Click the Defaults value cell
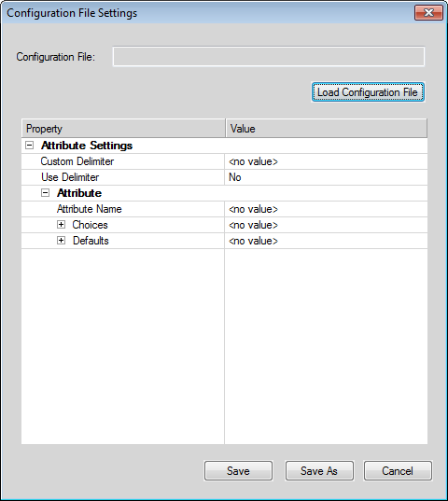This screenshot has width=448, height=501. pyautogui.click(x=326, y=241)
